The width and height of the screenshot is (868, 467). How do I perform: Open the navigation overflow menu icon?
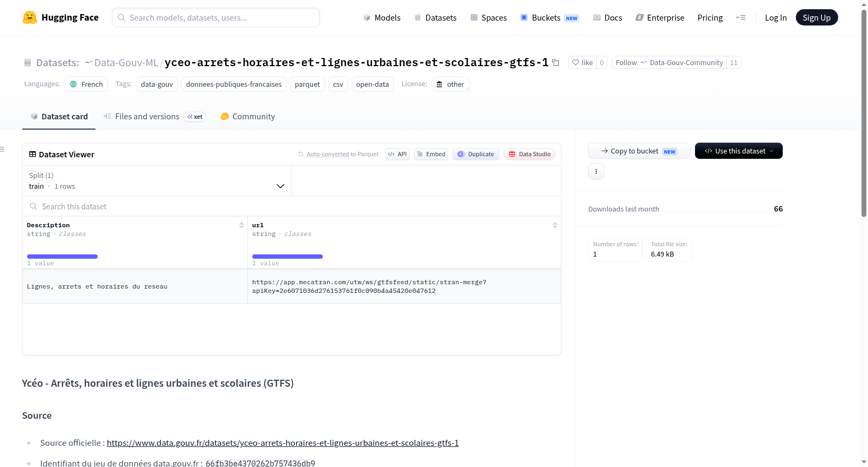pos(741,17)
